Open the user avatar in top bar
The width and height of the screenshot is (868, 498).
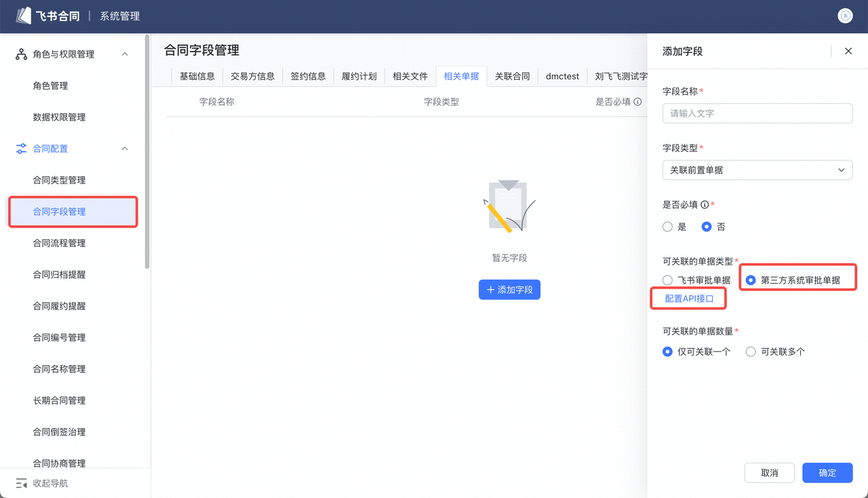tap(845, 16)
